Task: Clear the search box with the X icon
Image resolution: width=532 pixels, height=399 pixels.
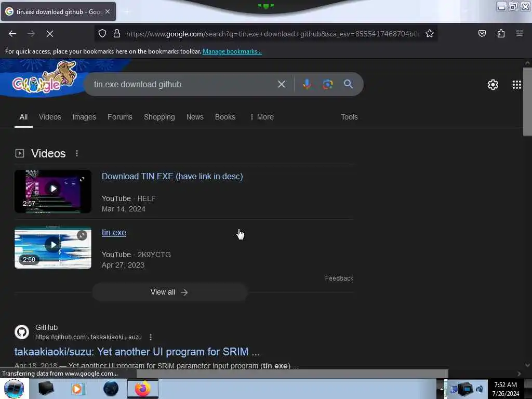Action: (x=282, y=84)
